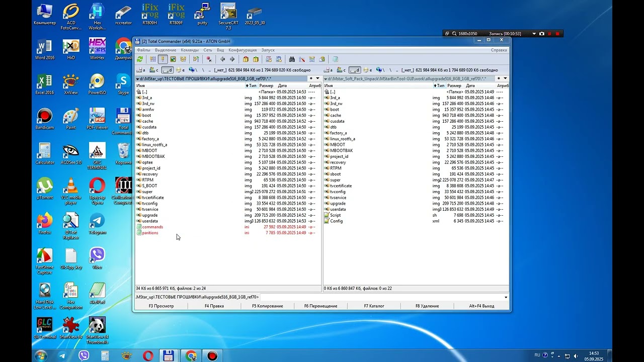The image size is (644, 362).
Task: Open left panel drive dropdown [_нет_]
Action: coord(220,70)
